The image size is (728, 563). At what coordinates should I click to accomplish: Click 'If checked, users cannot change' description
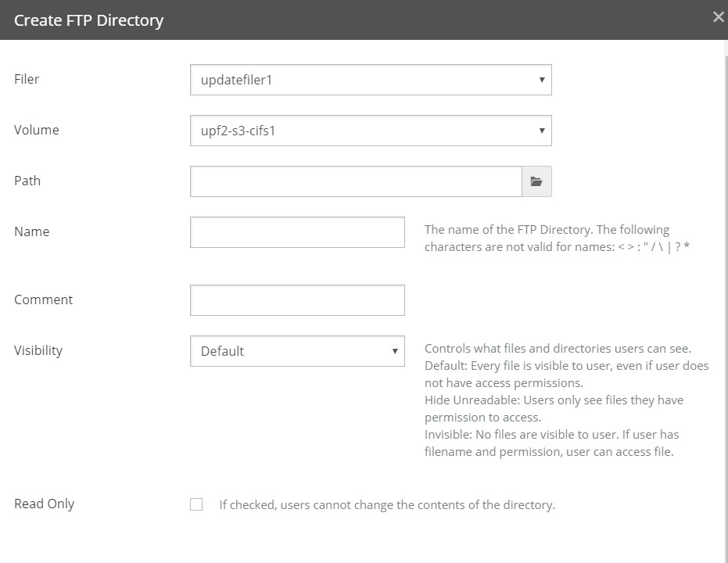387,505
